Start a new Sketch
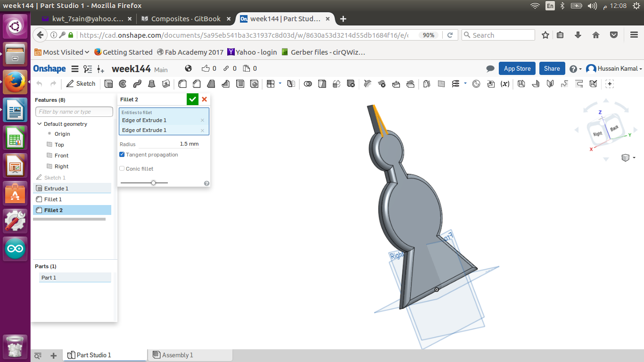This screenshot has height=362, width=644. (81, 84)
